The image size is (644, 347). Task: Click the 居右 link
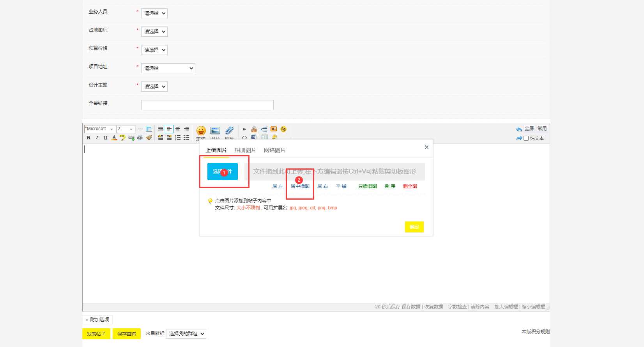point(323,186)
